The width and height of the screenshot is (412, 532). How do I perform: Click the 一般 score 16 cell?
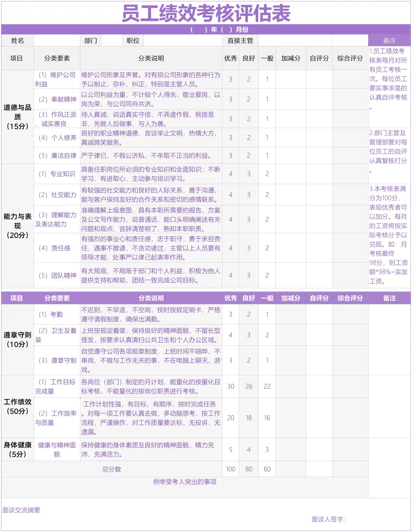point(267,418)
